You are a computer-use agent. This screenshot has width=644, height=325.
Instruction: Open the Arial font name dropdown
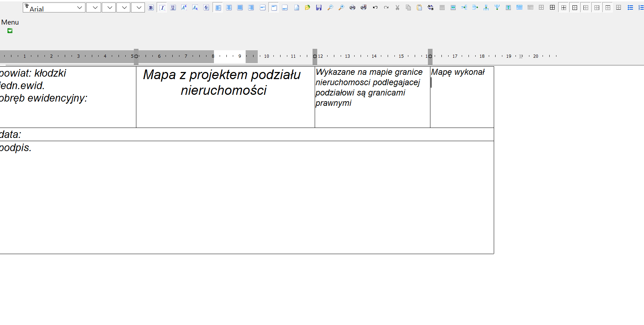coord(79,7)
